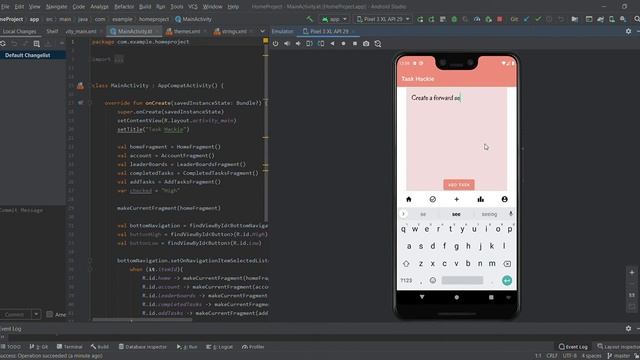Tap the keyboard green enter key

507,280
